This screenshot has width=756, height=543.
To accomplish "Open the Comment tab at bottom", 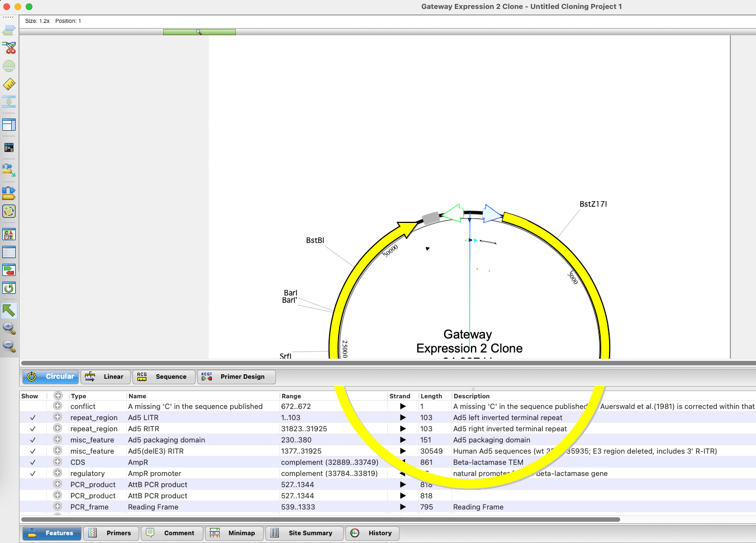I will 172,534.
